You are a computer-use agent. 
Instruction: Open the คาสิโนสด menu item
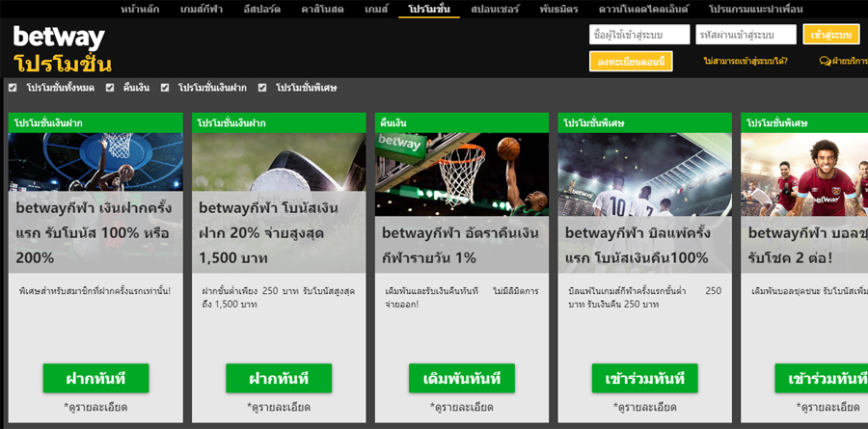pos(323,9)
